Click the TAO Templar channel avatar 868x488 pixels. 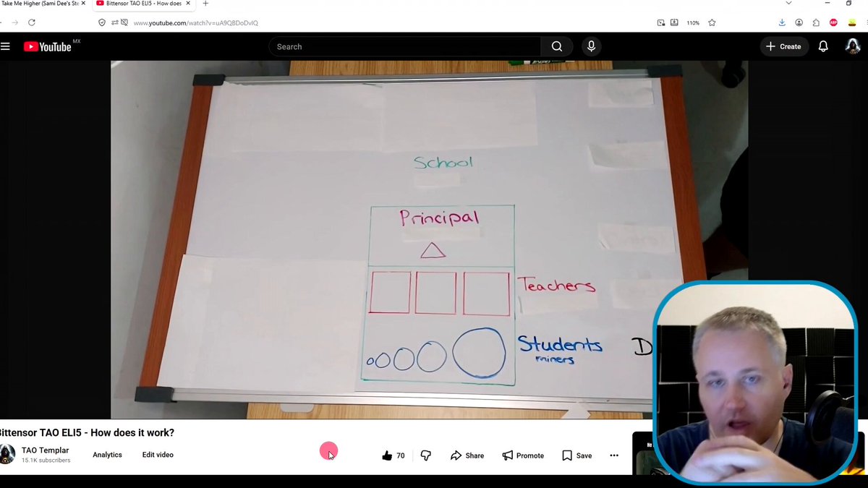tap(7, 455)
